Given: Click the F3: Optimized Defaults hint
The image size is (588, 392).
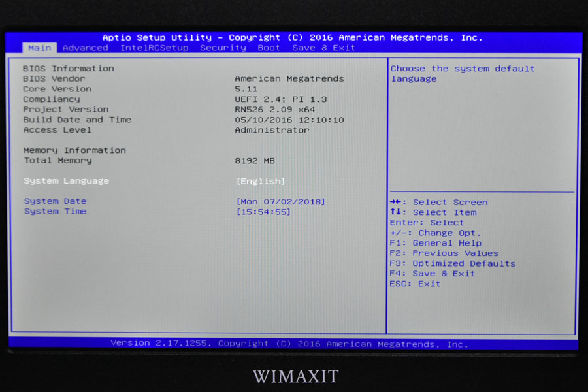Looking at the screenshot, I should point(453,263).
